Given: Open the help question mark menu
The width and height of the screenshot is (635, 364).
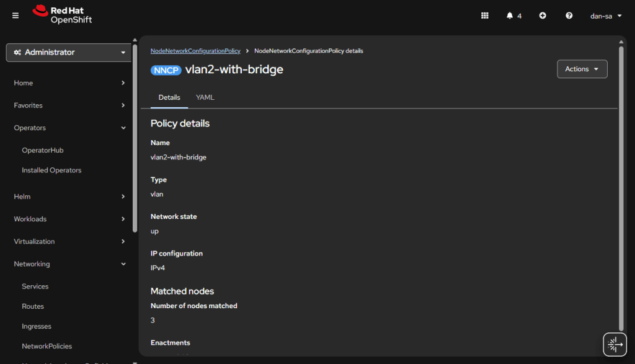Looking at the screenshot, I should pos(569,16).
